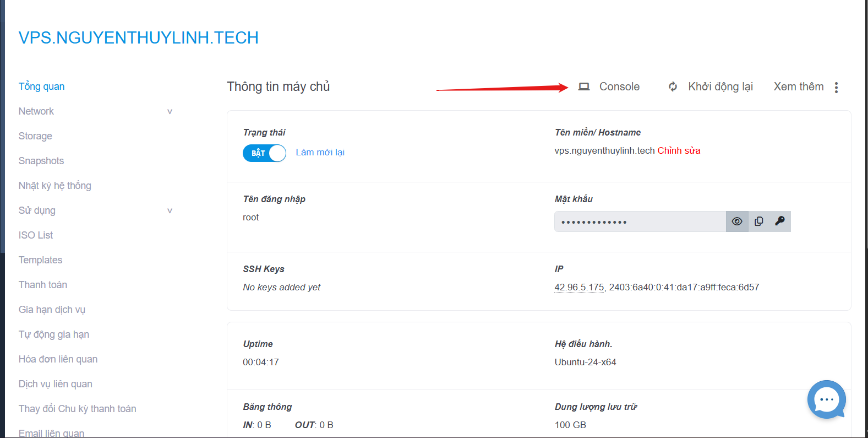The width and height of the screenshot is (868, 438).
Task: Show password with the eye icon
Action: [737, 221]
